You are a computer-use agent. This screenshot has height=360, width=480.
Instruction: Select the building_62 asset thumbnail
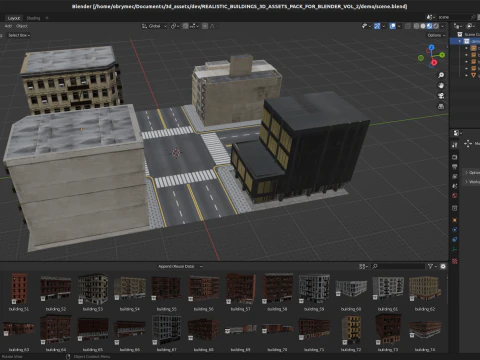click(x=425, y=289)
